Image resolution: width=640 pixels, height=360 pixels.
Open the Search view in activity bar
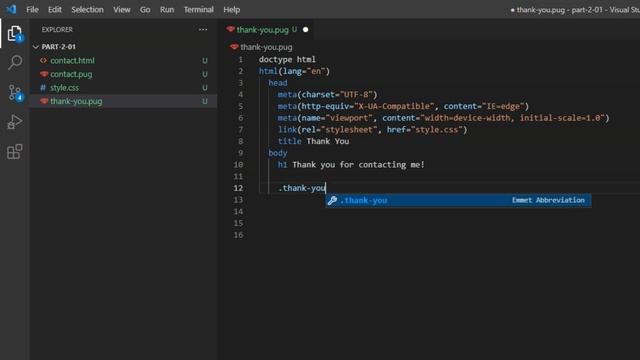(x=15, y=63)
